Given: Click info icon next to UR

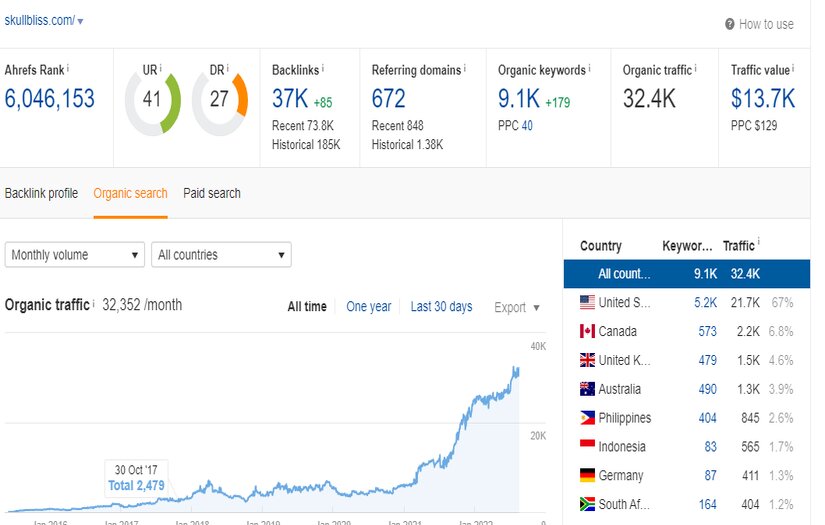Looking at the screenshot, I should click(160, 68).
